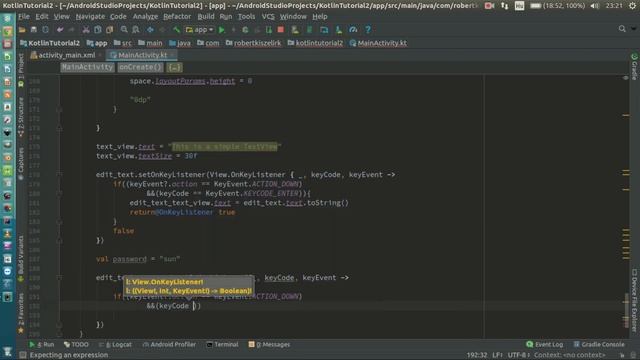Click KotlinTutorial2 in the navigation bar
This screenshot has width=640, height=360.
50,43
